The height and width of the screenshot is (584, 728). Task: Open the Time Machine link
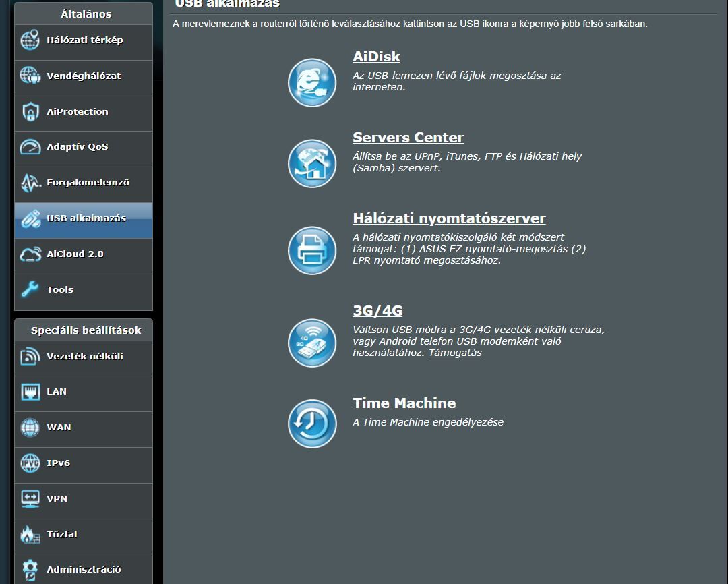coord(404,403)
